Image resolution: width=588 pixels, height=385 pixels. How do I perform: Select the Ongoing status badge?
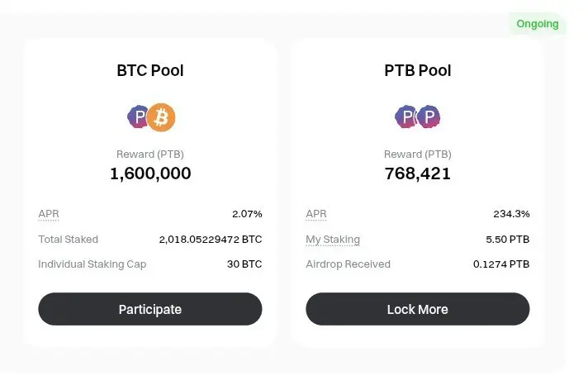tap(538, 24)
